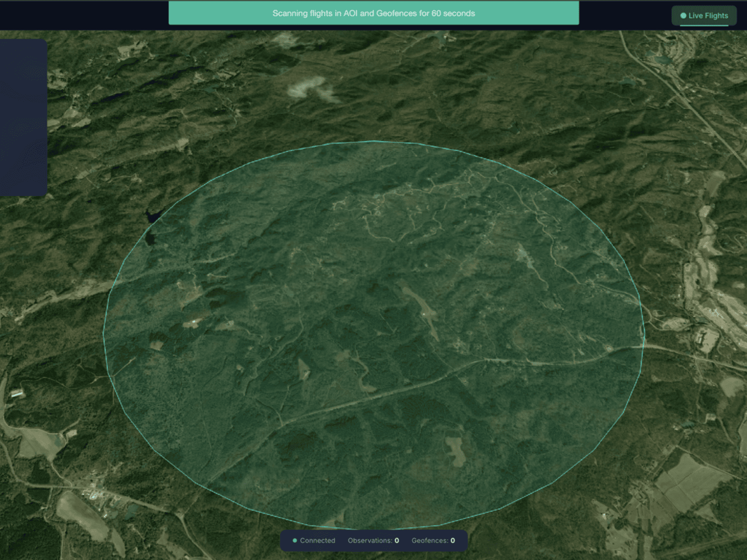Click the collapsed dark panel on left edge

(x=23, y=117)
